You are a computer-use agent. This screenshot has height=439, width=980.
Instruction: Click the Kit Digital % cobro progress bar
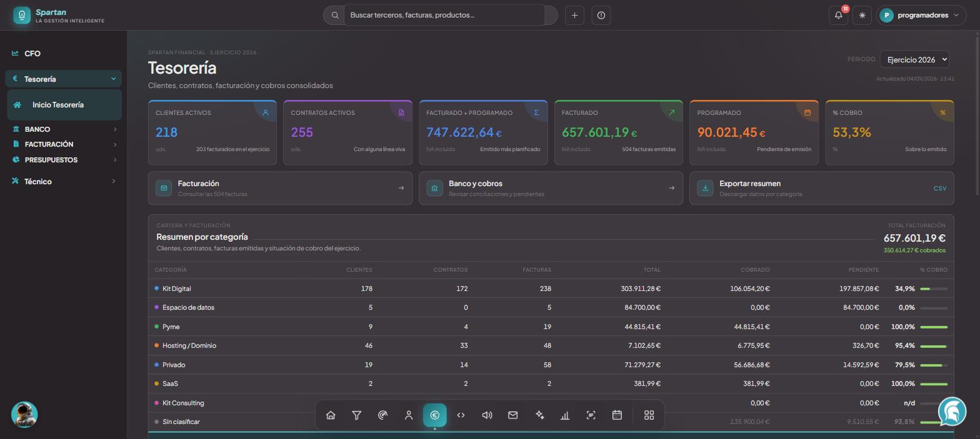pos(934,289)
